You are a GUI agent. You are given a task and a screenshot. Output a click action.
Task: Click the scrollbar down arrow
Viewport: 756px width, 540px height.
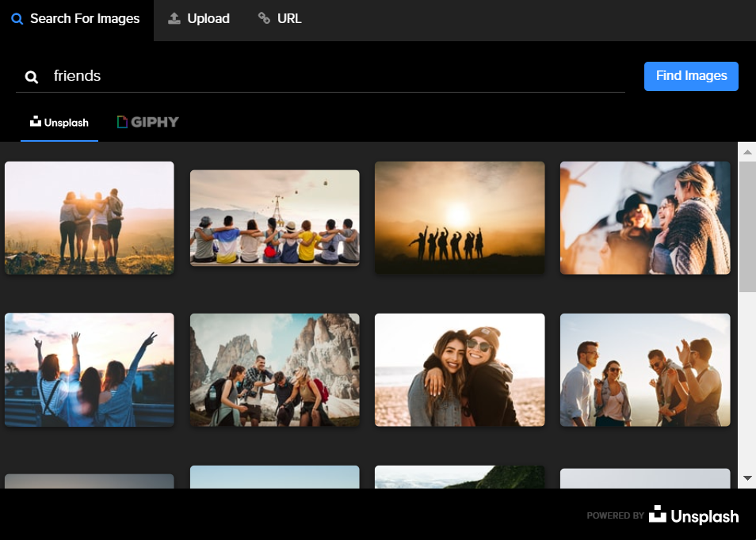(747, 478)
